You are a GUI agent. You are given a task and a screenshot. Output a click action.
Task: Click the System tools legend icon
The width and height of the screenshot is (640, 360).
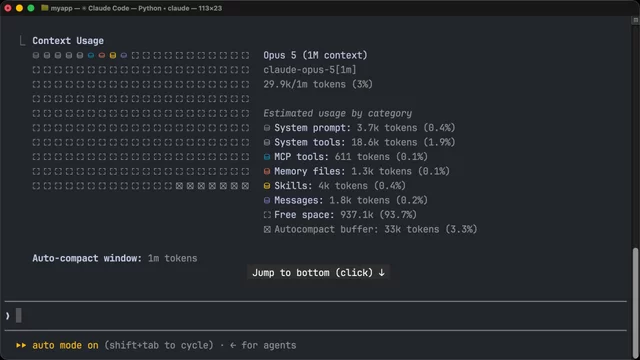click(267, 142)
